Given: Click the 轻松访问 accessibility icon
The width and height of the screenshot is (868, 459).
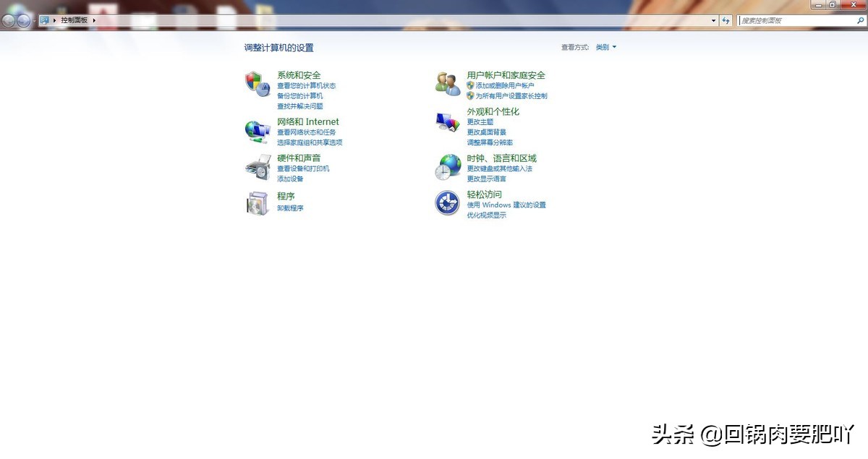Looking at the screenshot, I should click(447, 202).
